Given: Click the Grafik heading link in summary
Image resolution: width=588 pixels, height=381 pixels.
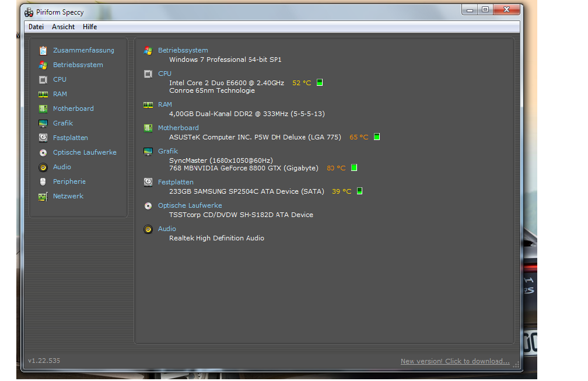Looking at the screenshot, I should coord(168,152).
